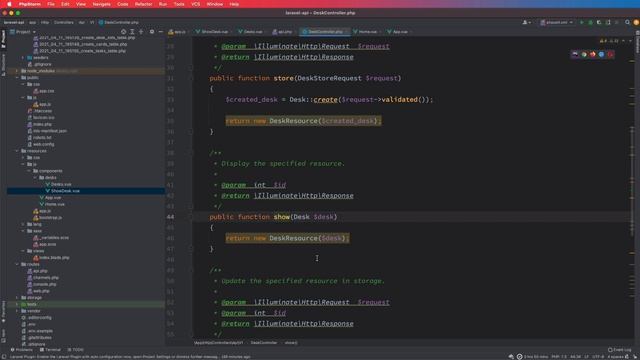Open the run configuration dropdown
The width and height of the screenshot is (640, 360).
557,22
